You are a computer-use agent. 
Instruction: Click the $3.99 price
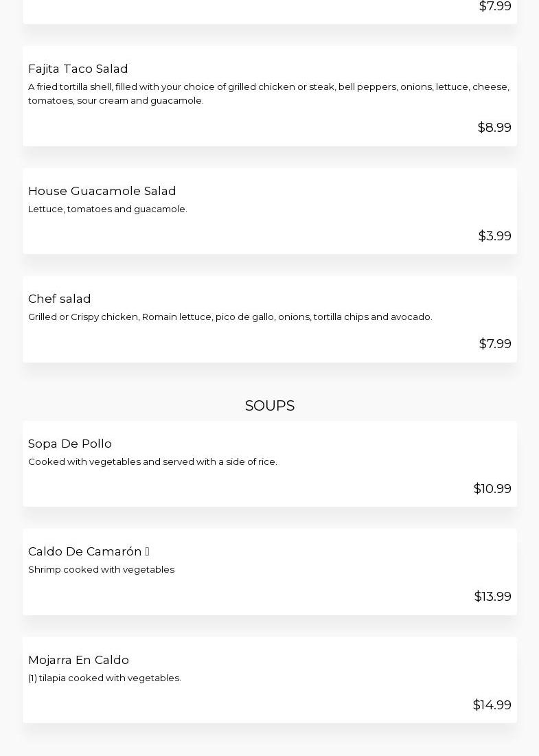(x=494, y=236)
